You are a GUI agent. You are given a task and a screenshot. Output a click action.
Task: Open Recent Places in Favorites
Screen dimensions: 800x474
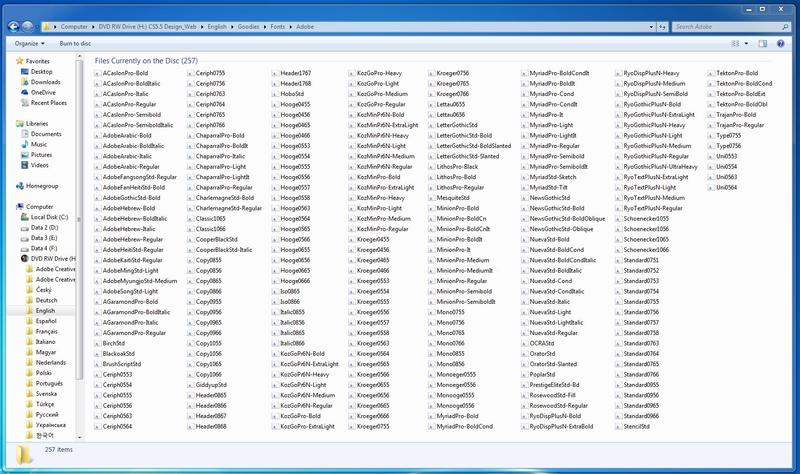(x=44, y=103)
